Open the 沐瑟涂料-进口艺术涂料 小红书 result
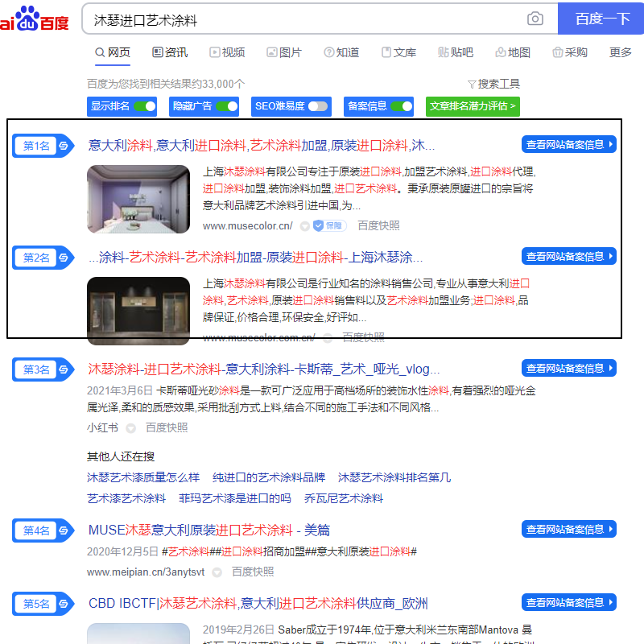Viewport: 644px width, 644px height. tap(264, 369)
